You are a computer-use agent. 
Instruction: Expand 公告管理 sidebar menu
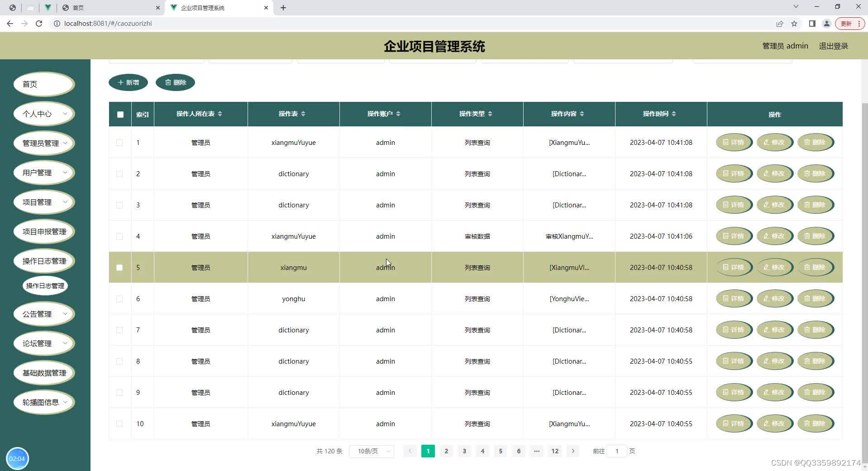(x=44, y=314)
